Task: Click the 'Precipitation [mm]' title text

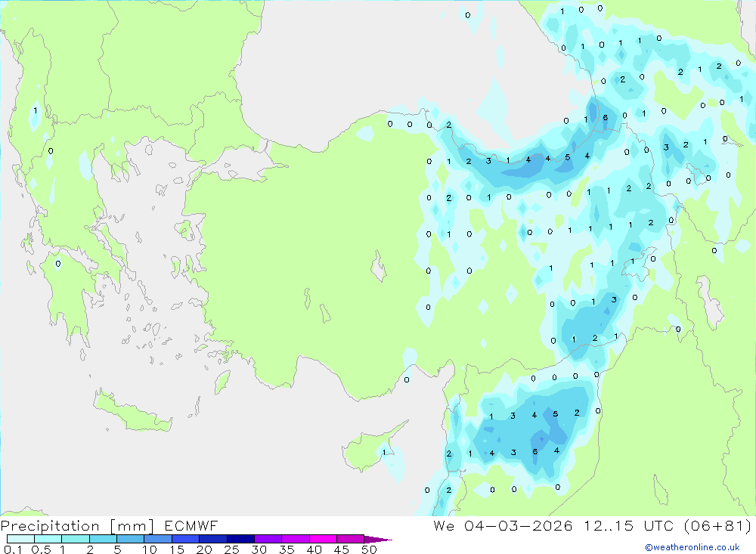Action: [77, 526]
